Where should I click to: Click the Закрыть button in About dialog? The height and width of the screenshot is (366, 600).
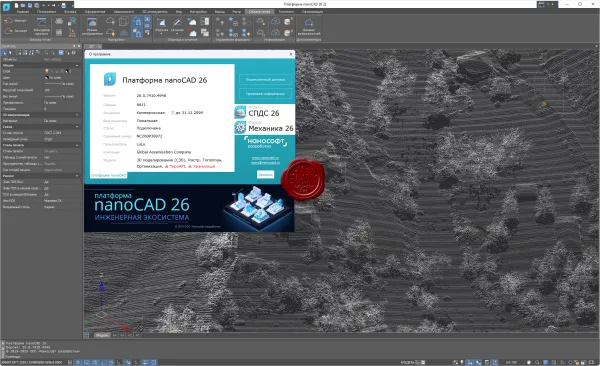coord(265,175)
